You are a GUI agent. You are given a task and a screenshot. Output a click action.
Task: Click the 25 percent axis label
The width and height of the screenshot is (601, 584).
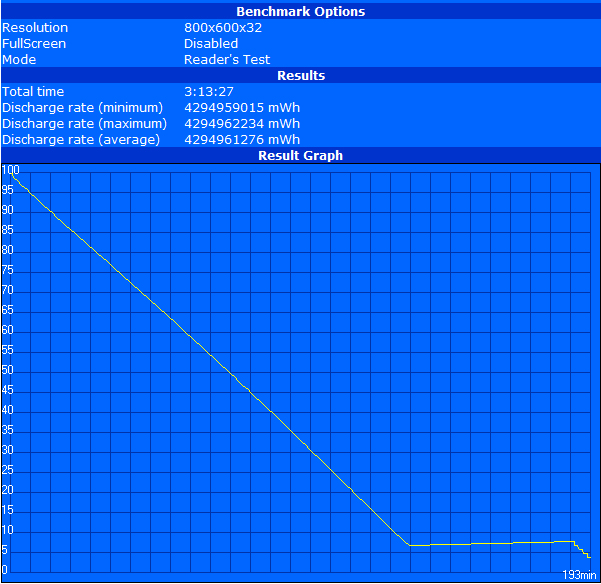click(8, 470)
